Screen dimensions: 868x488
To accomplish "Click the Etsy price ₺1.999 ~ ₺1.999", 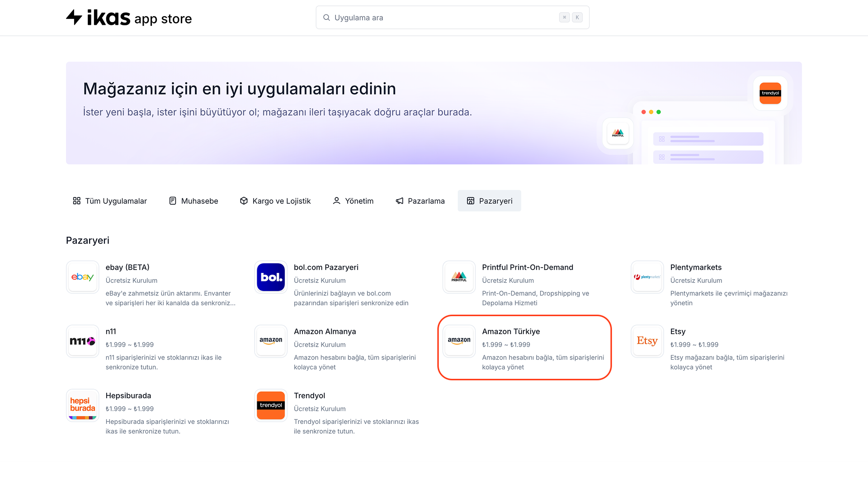I will point(694,345).
